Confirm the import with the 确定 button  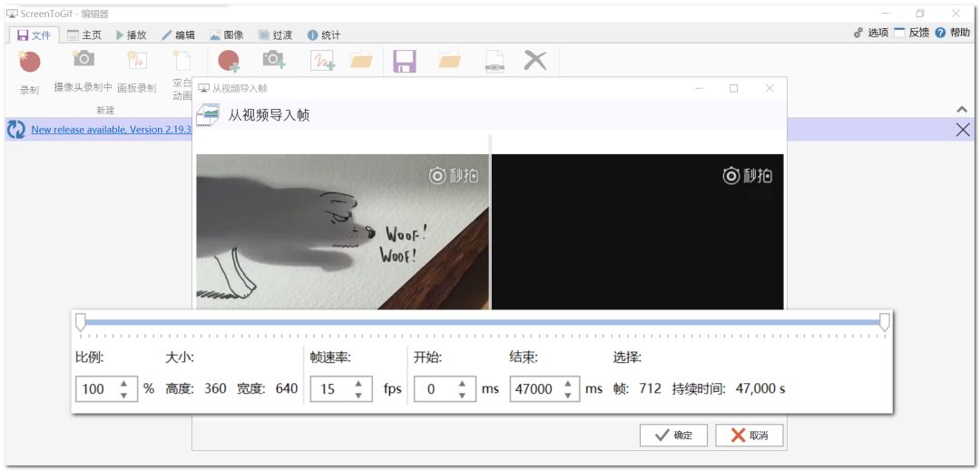pos(673,436)
